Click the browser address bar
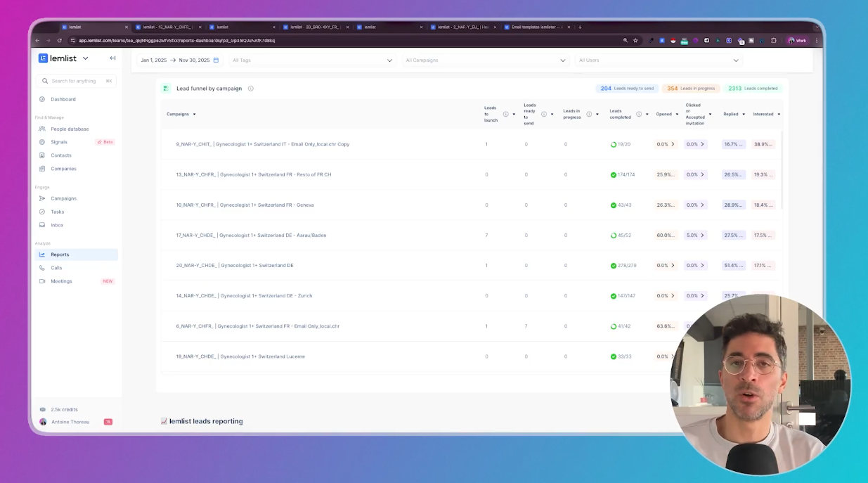 tap(344, 41)
